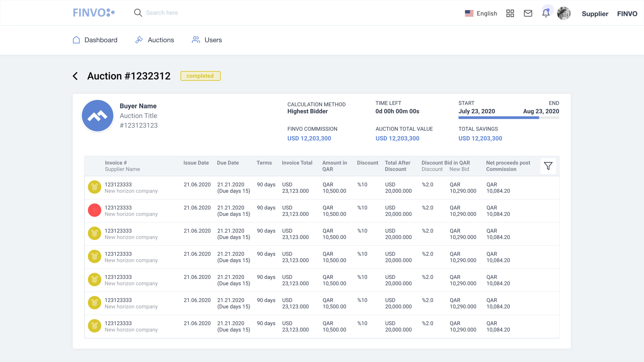Open the Supplier account menu
The height and width of the screenshot is (362, 644).
595,14
